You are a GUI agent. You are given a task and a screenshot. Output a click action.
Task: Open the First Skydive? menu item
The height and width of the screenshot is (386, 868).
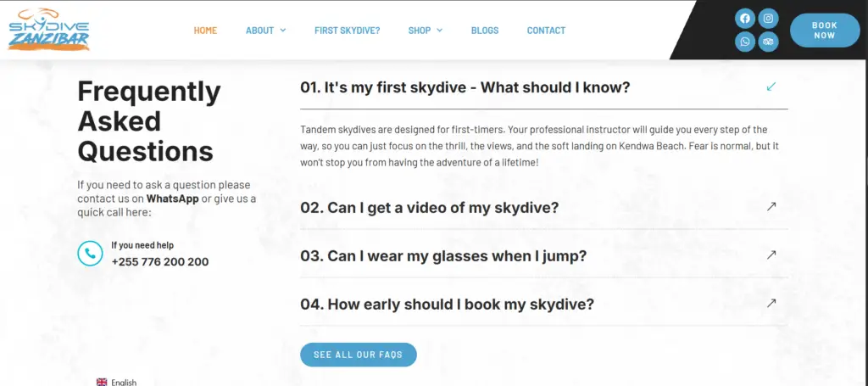pos(347,31)
